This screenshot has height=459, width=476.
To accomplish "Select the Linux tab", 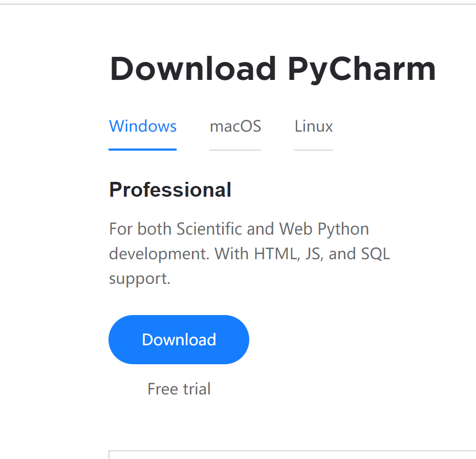I will tap(313, 126).
